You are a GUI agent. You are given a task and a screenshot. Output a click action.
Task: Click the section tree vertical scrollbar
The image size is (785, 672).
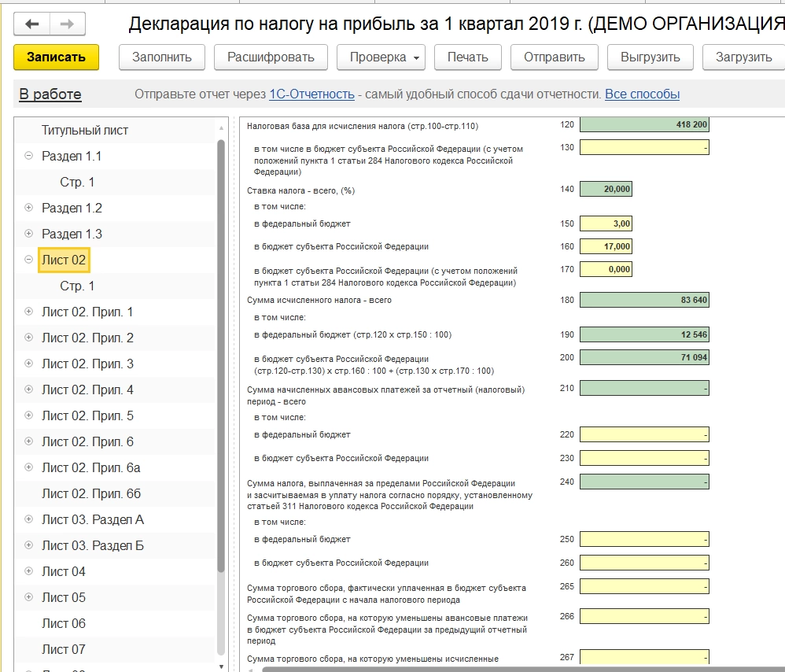point(221,354)
